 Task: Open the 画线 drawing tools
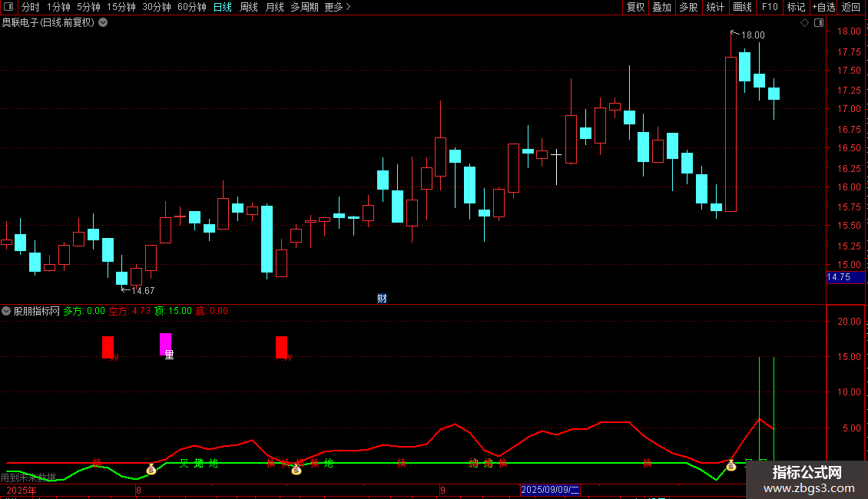click(742, 7)
